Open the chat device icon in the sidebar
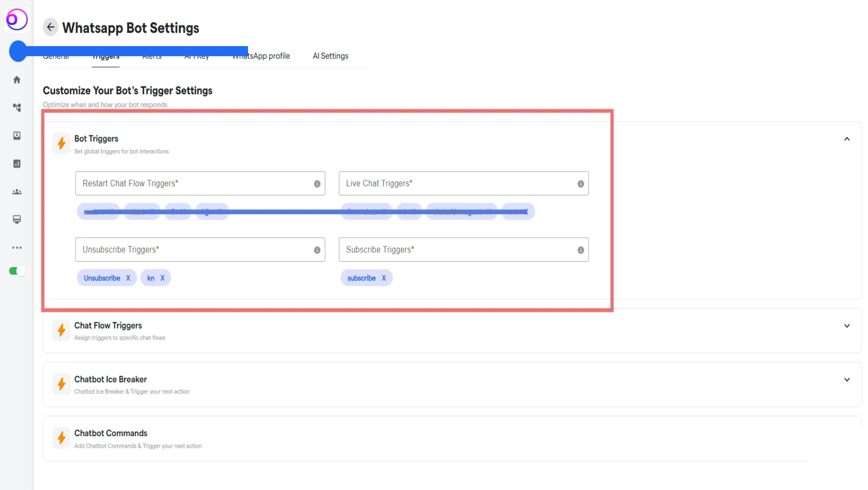 point(17,220)
